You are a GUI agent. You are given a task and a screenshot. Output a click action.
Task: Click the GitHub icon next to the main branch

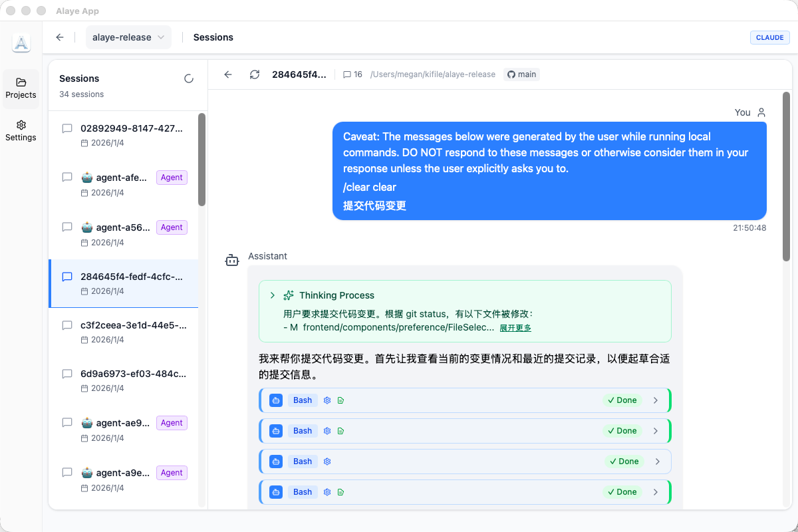pos(511,74)
